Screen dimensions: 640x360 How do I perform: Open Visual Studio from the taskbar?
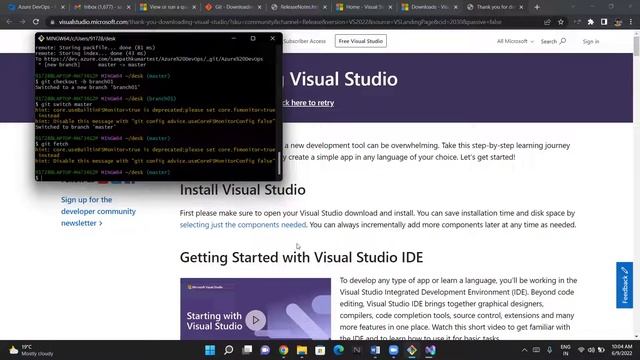(x=430, y=350)
